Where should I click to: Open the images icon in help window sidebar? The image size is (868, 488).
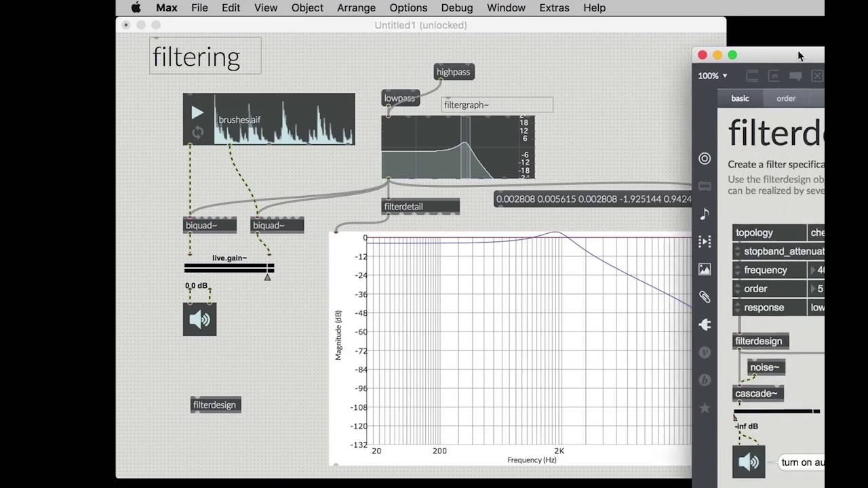pyautogui.click(x=705, y=269)
